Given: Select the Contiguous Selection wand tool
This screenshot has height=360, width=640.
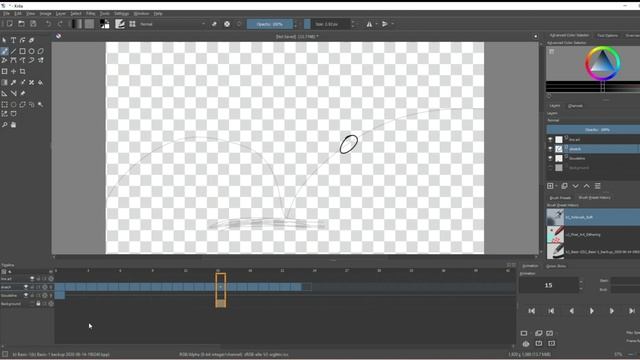Looking at the screenshot, I should click(40, 104).
